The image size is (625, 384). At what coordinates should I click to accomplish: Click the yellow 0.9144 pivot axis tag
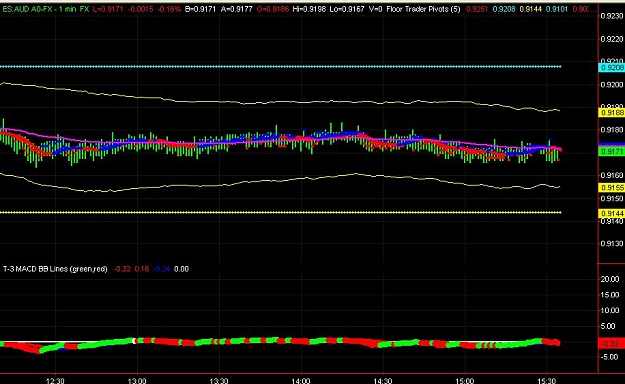(612, 214)
